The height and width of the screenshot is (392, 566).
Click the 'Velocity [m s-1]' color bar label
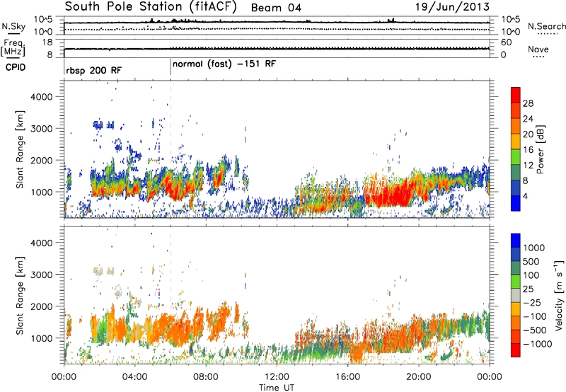559,295
